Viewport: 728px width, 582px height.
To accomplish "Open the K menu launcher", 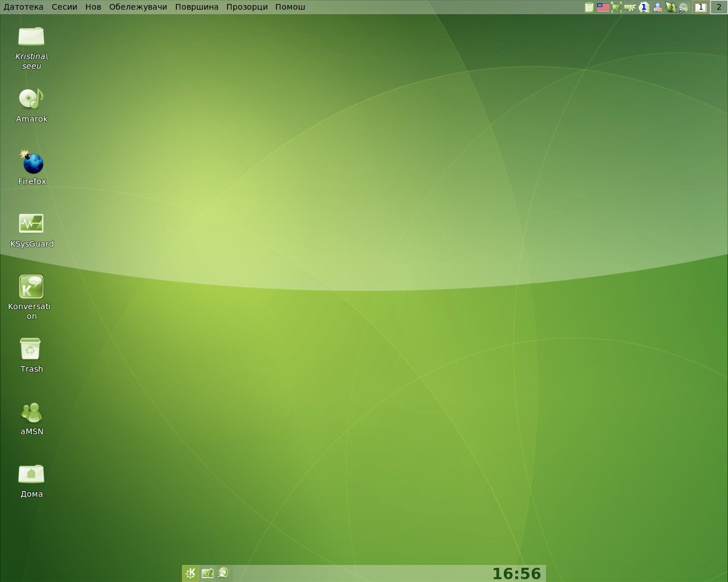I will 191,573.
